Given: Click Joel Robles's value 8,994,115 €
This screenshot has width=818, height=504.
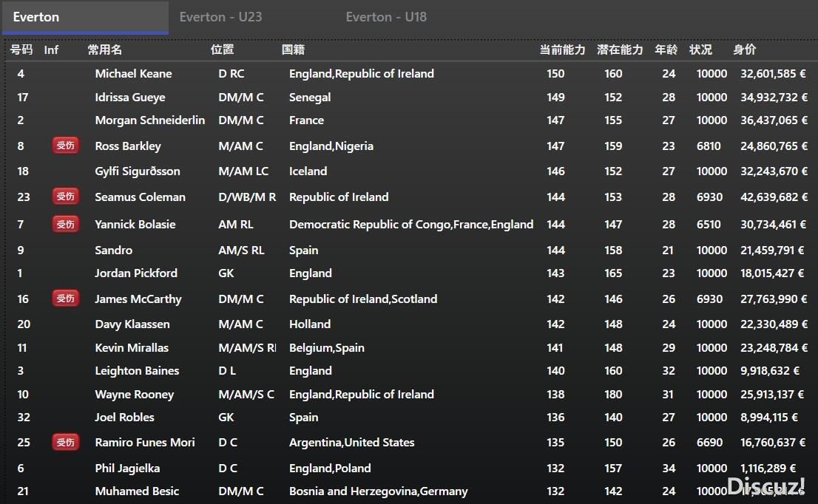Looking at the screenshot, I should pos(769,418).
